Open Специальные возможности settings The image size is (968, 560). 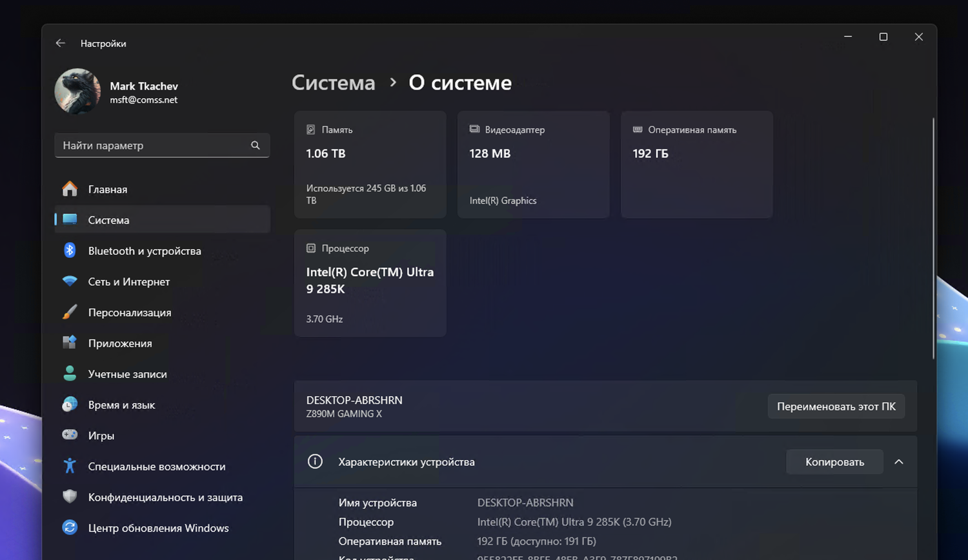(x=162, y=466)
